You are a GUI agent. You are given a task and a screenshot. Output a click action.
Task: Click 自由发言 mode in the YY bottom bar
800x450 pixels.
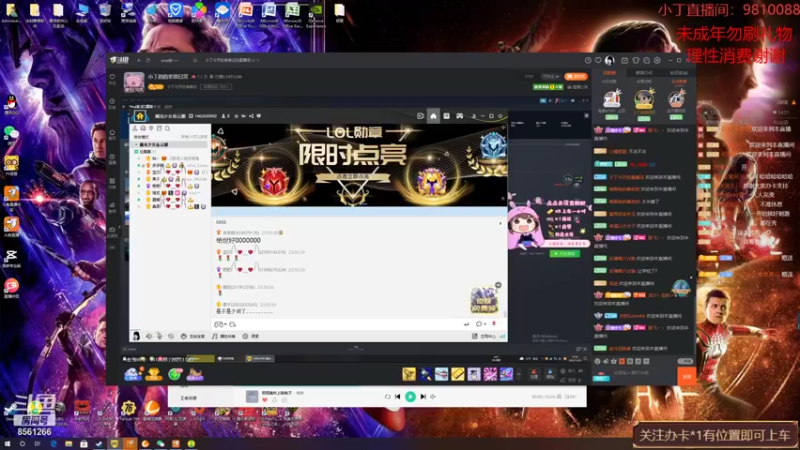coord(193,336)
